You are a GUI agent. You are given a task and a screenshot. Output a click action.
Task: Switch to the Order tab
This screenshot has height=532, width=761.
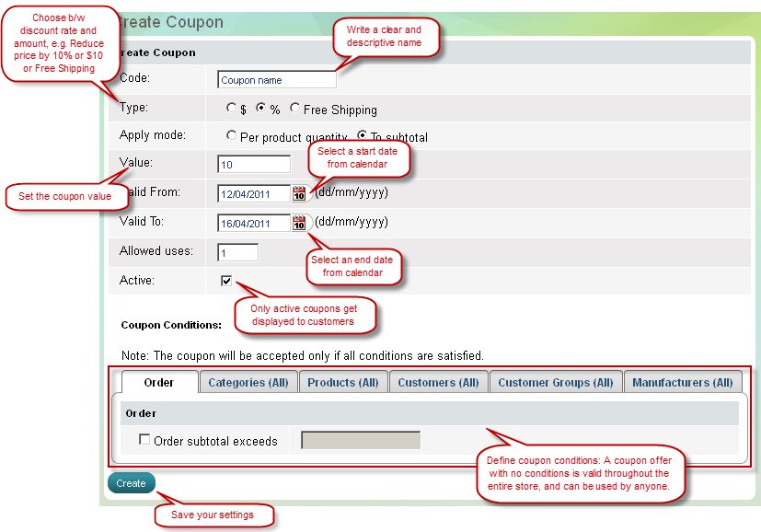(159, 383)
